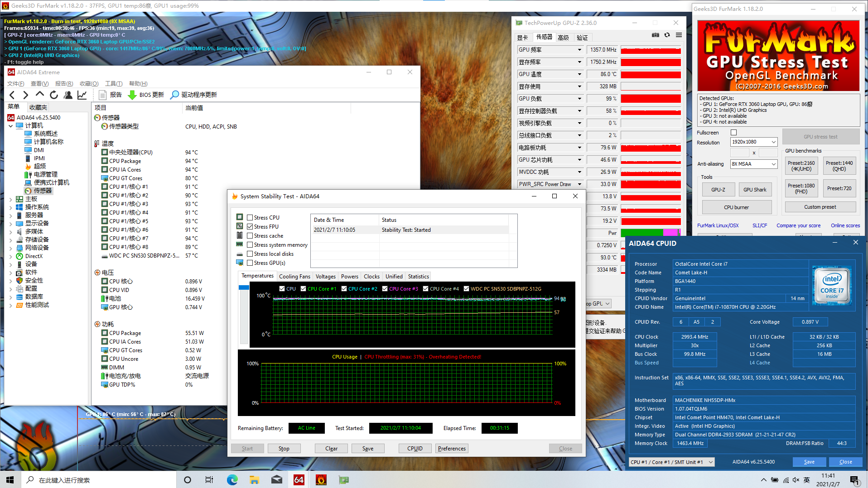Toggle FurMark Fullscreen checkbox
Image resolution: width=868 pixels, height=488 pixels.
(734, 133)
